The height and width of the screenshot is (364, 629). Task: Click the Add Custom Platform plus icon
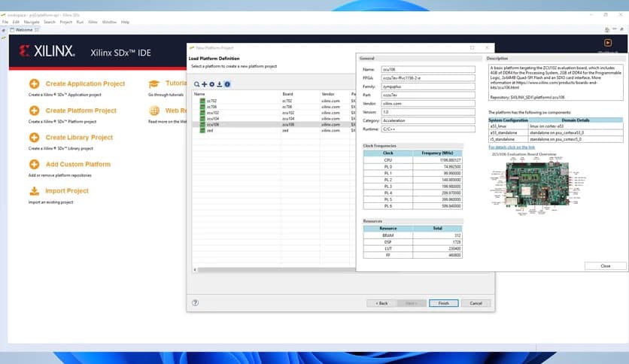[x=34, y=164]
